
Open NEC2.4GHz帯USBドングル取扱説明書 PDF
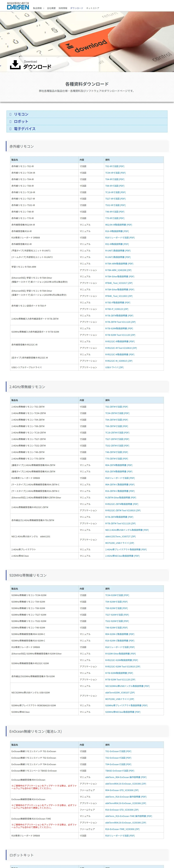tap(127, 530)
